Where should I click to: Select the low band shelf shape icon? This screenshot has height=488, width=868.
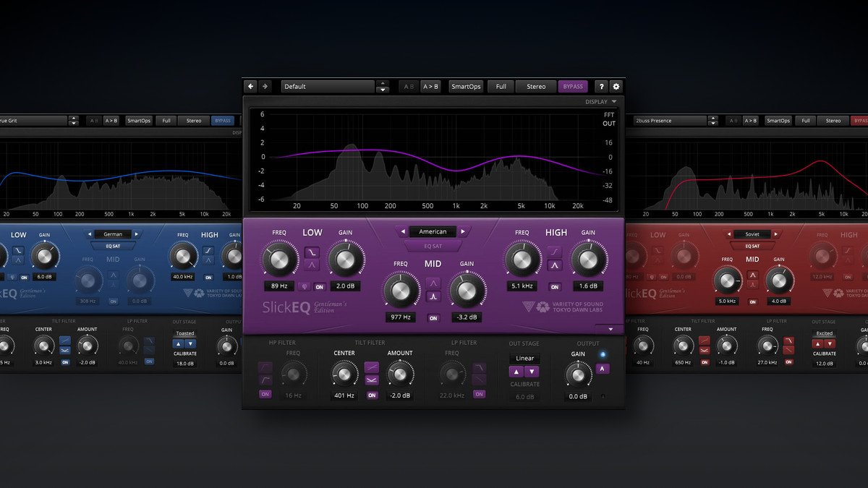[x=312, y=252]
